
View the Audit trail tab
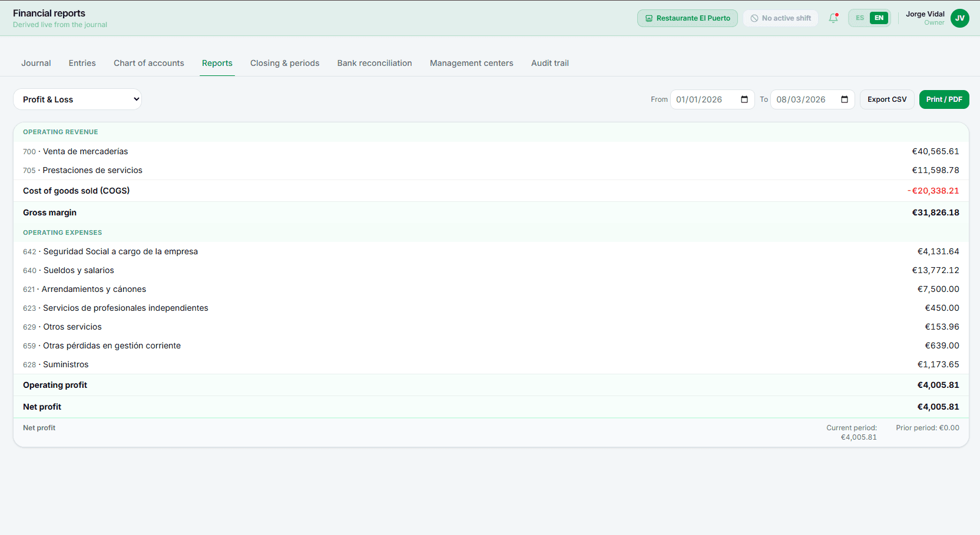(x=550, y=63)
